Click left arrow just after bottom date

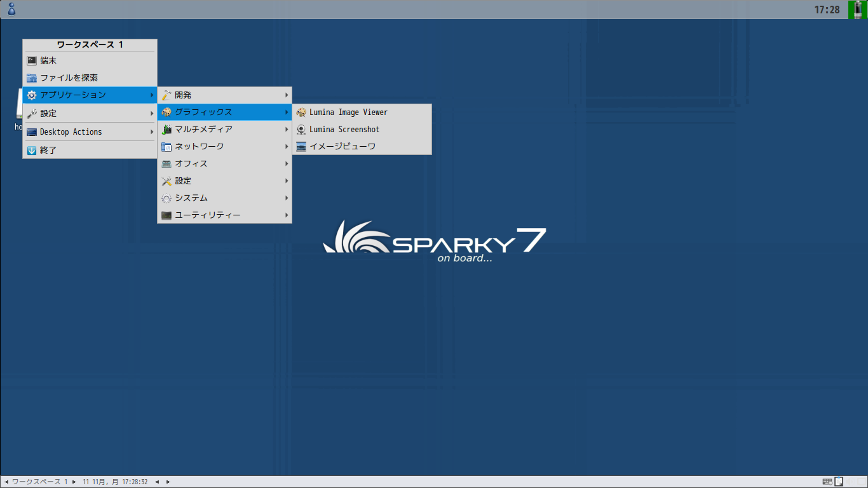(x=157, y=482)
